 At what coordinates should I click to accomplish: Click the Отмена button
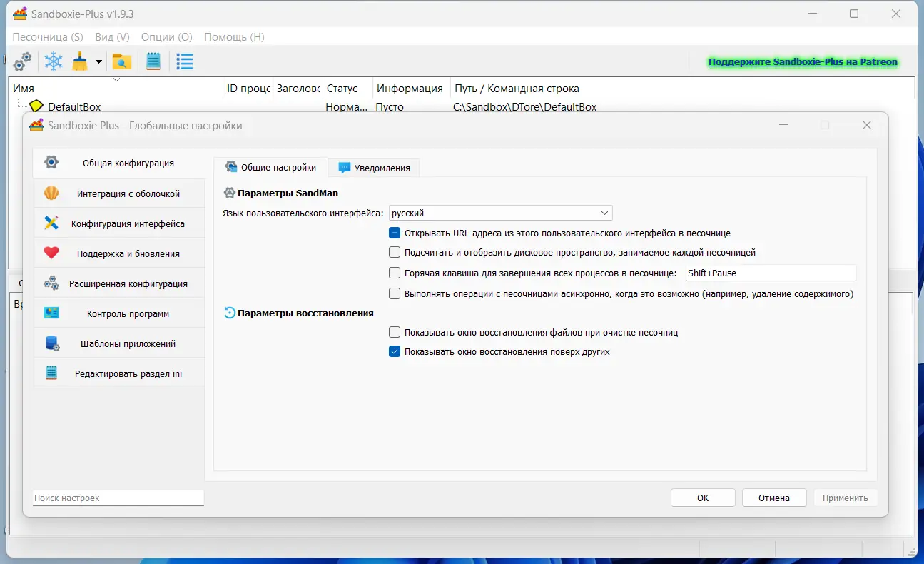[774, 498]
